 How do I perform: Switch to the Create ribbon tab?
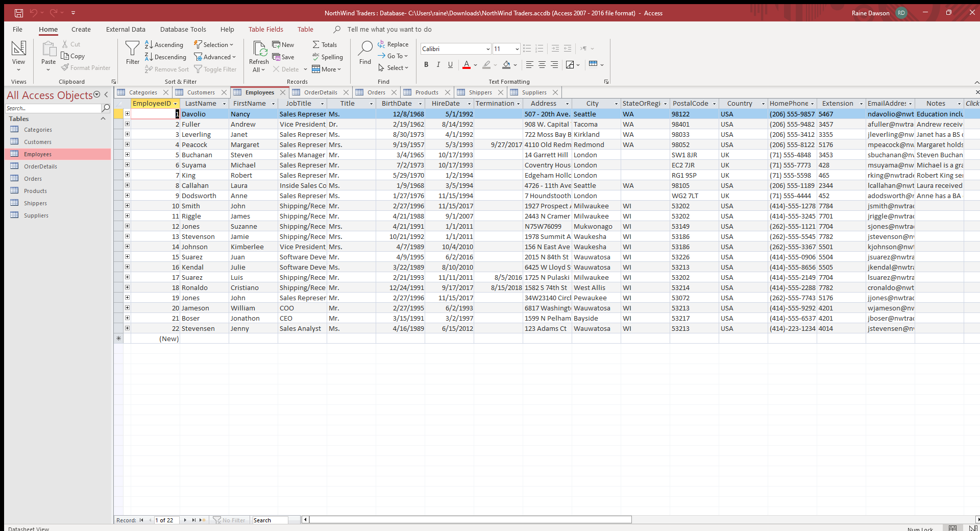tap(81, 29)
